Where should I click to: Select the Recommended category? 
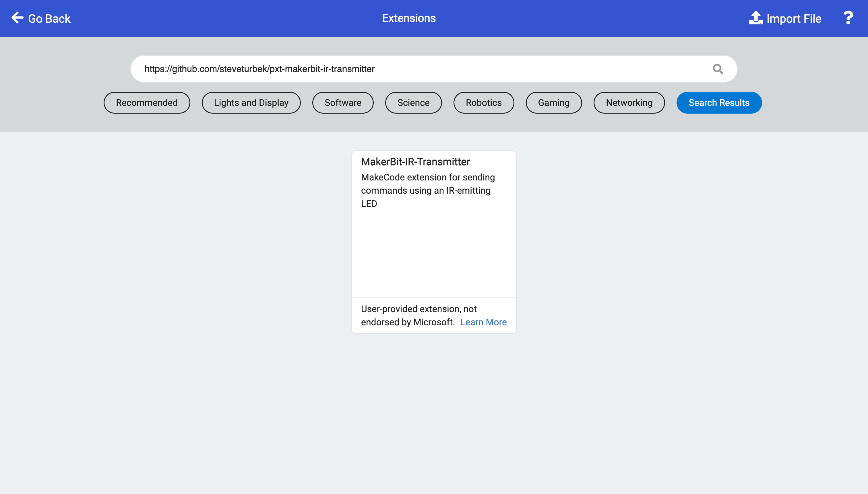click(x=147, y=102)
